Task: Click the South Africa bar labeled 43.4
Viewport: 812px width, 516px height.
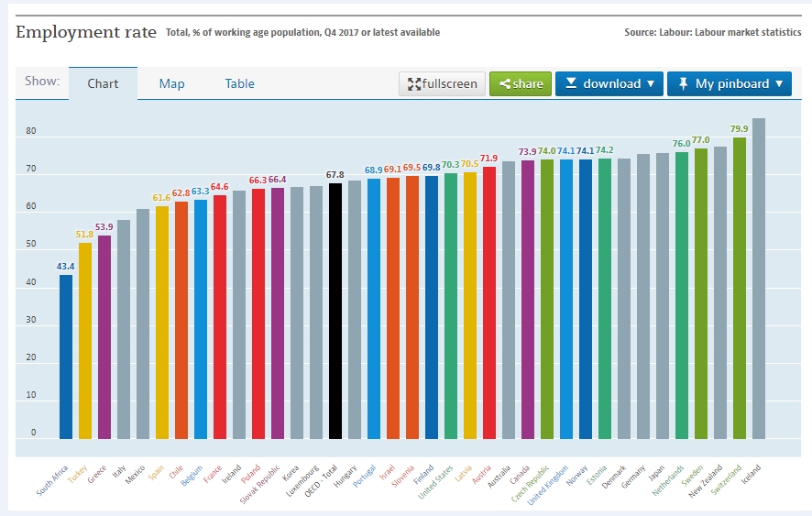Action: (x=66, y=357)
